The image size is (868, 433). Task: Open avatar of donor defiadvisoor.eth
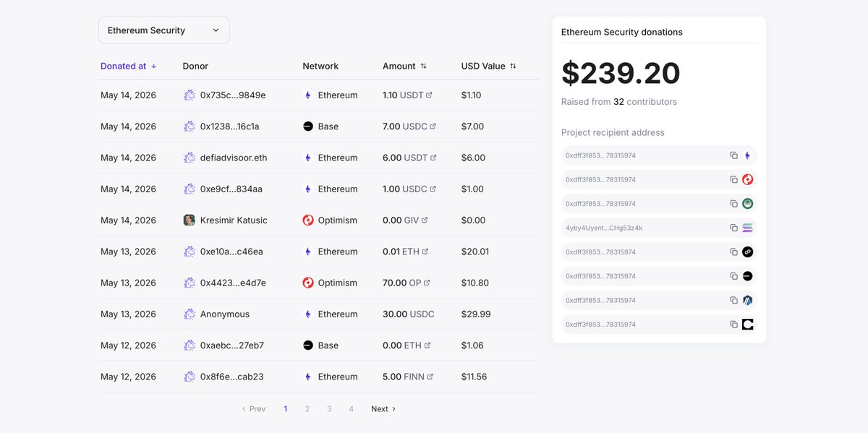click(x=190, y=158)
